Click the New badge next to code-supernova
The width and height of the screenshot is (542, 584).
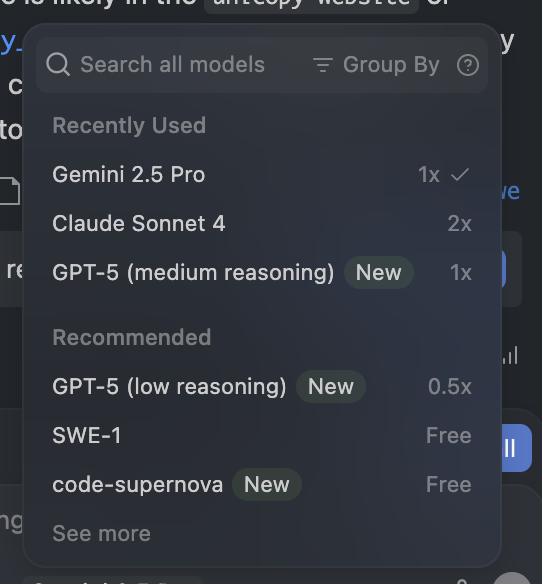pyautogui.click(x=267, y=484)
